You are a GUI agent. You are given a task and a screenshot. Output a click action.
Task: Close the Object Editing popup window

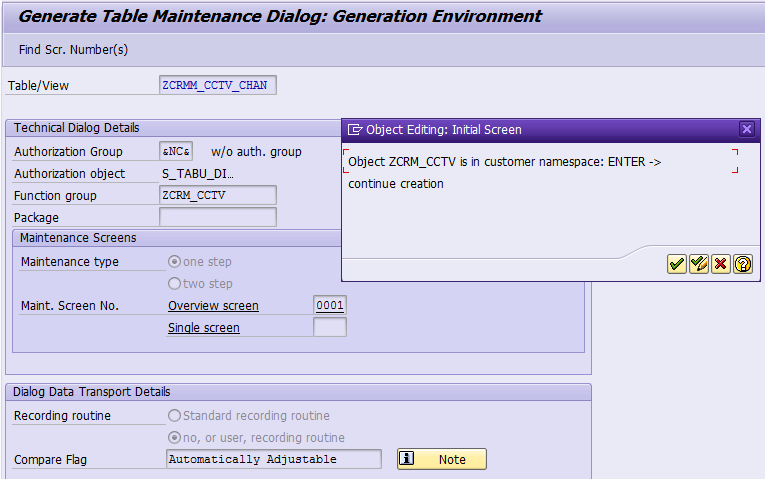coord(747,129)
